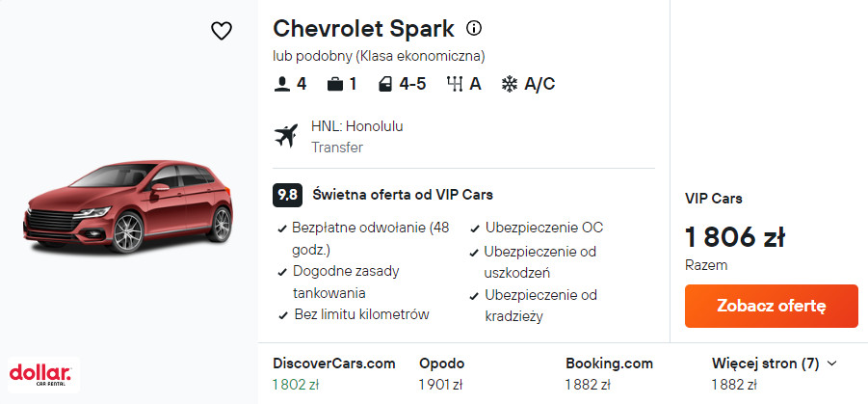The image size is (868, 404).
Task: Click the air conditioning snowflake icon
Action: pyautogui.click(x=509, y=84)
